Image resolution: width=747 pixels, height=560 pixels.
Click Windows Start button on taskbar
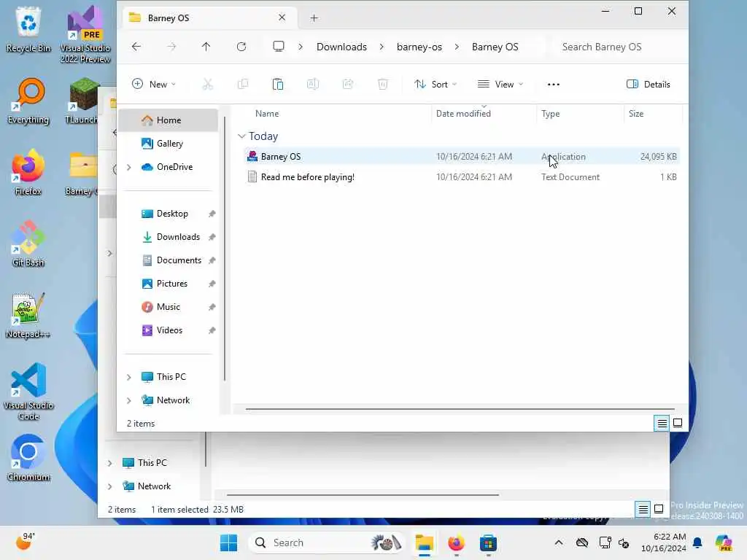[228, 542]
